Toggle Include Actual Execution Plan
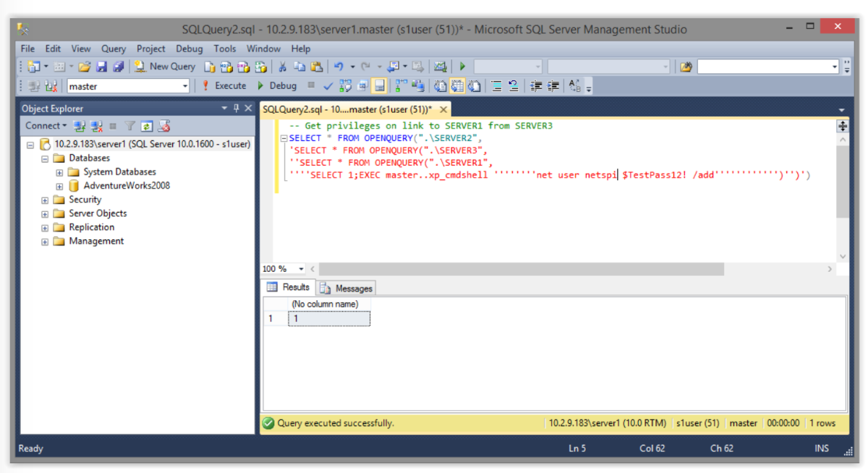The height and width of the screenshot is (473, 868). (400, 85)
